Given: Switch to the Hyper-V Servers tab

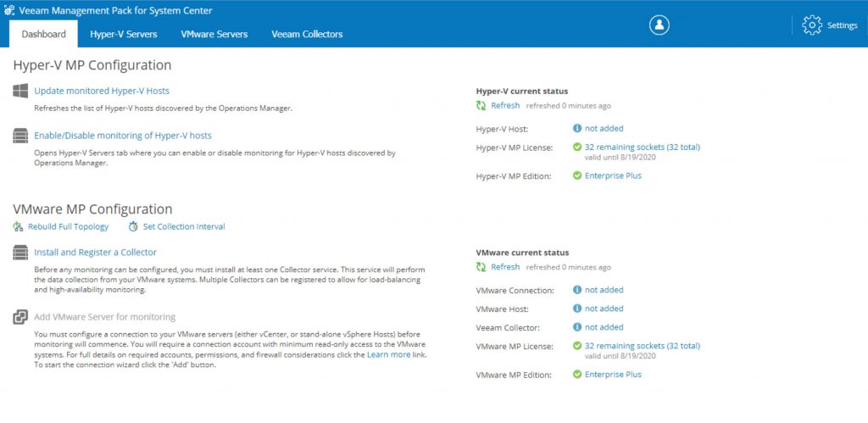Looking at the screenshot, I should click(x=124, y=34).
